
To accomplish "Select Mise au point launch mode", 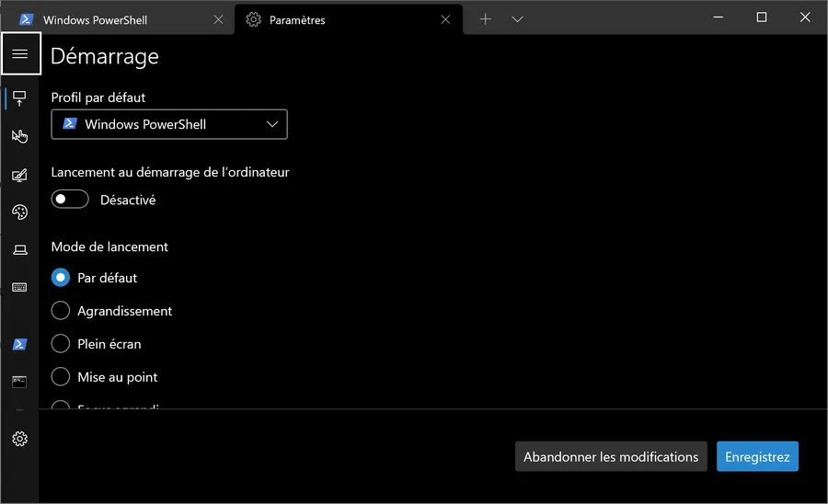I will (60, 376).
